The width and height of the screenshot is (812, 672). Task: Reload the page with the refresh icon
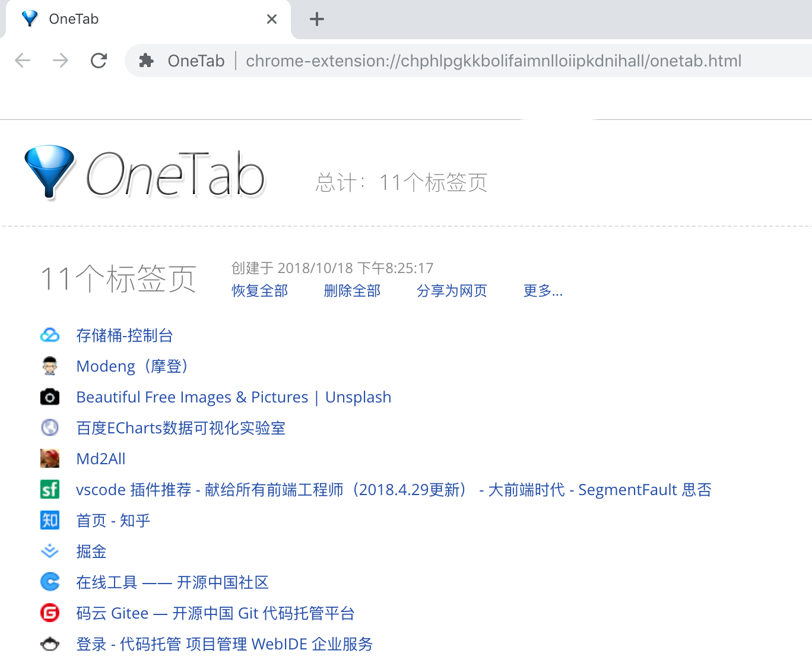pos(99,61)
